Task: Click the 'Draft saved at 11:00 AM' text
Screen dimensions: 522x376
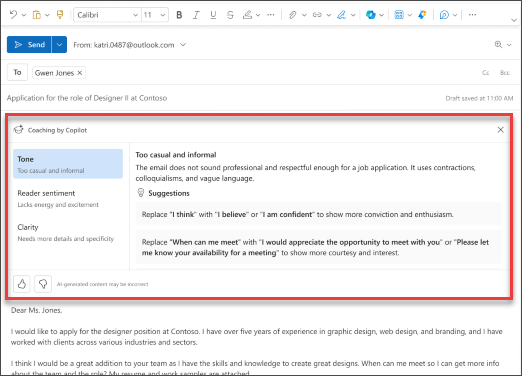Action: [479, 98]
